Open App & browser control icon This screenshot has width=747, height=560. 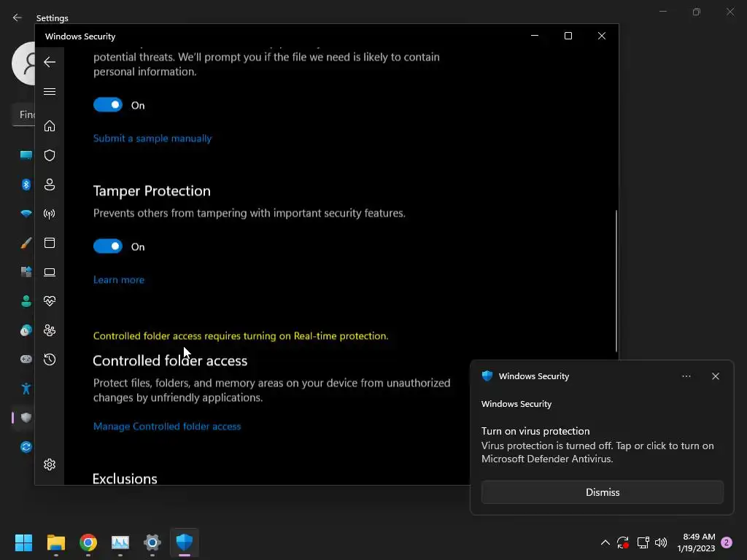tap(50, 243)
